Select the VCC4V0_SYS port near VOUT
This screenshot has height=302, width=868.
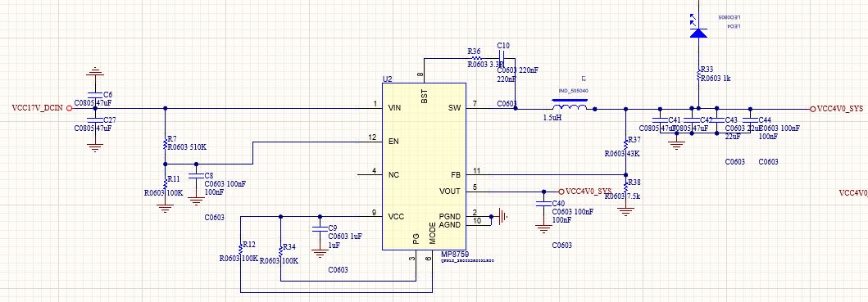click(585, 191)
